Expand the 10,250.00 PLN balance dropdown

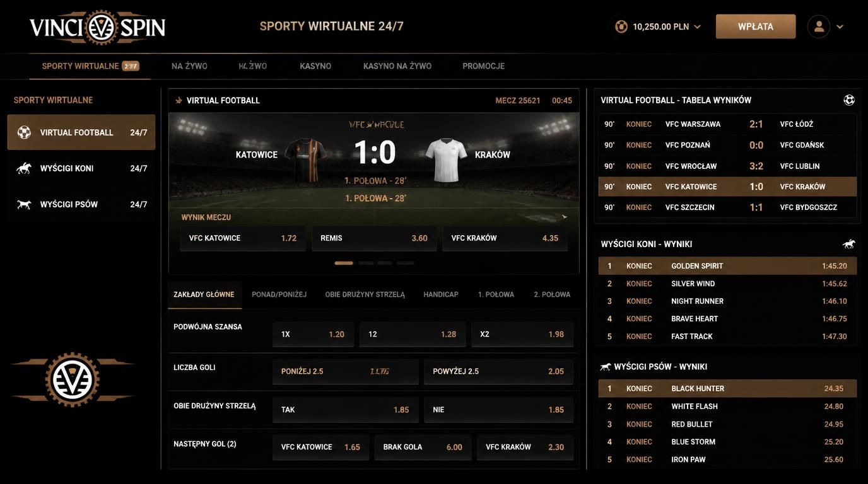click(697, 26)
